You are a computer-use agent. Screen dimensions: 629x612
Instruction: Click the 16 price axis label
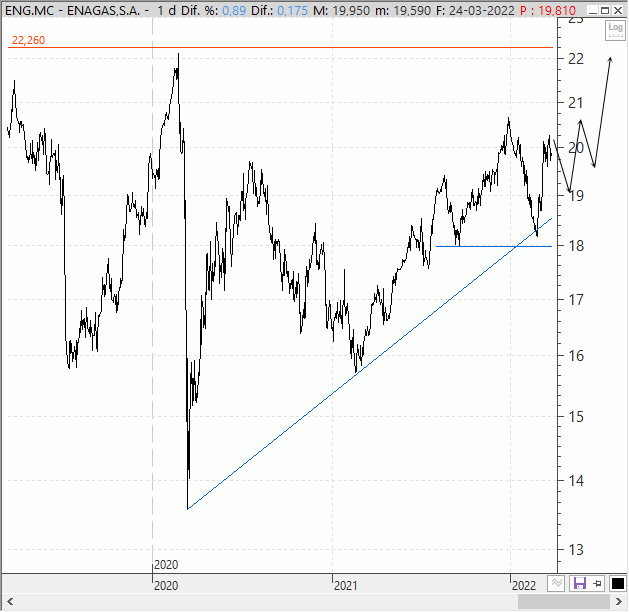(x=576, y=356)
